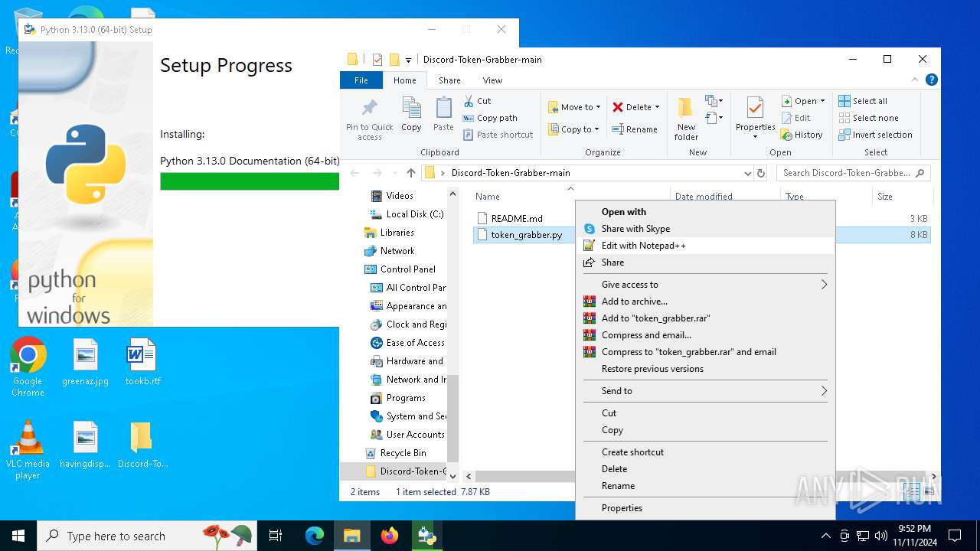Select tookb.rtf desktop file

coord(142,363)
